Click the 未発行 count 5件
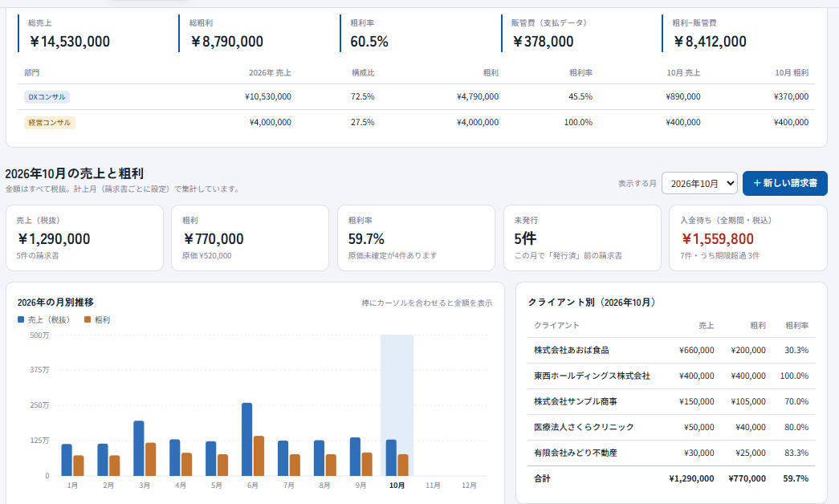Viewport: 839px width, 504px height. click(x=525, y=238)
